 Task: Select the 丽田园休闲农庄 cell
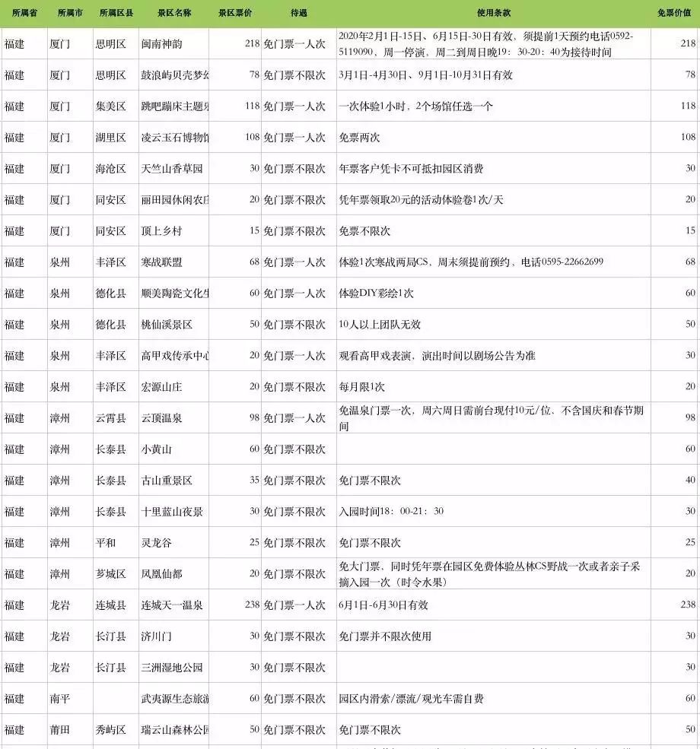[x=175, y=200]
